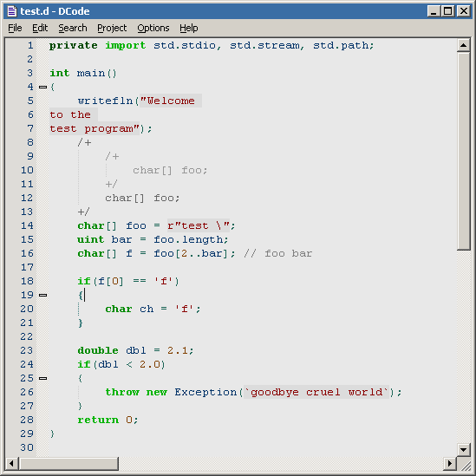Click the horizontal scrollbar thumb
476x476 pixels.
pos(68,463)
